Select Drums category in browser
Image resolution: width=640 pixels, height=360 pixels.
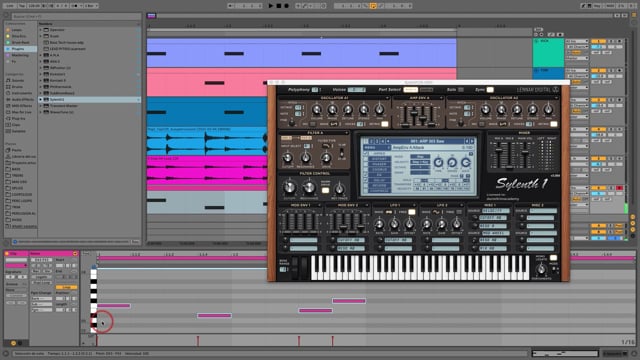[x=17, y=87]
